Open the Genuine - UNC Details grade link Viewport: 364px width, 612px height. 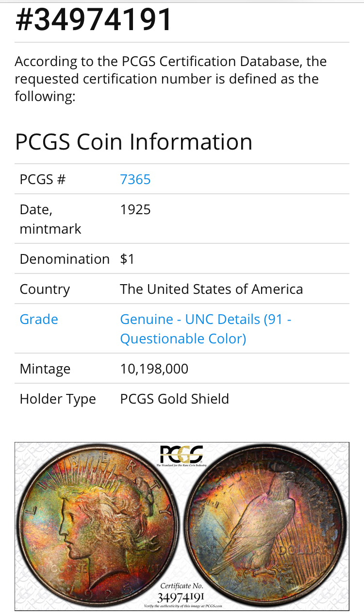click(x=205, y=329)
